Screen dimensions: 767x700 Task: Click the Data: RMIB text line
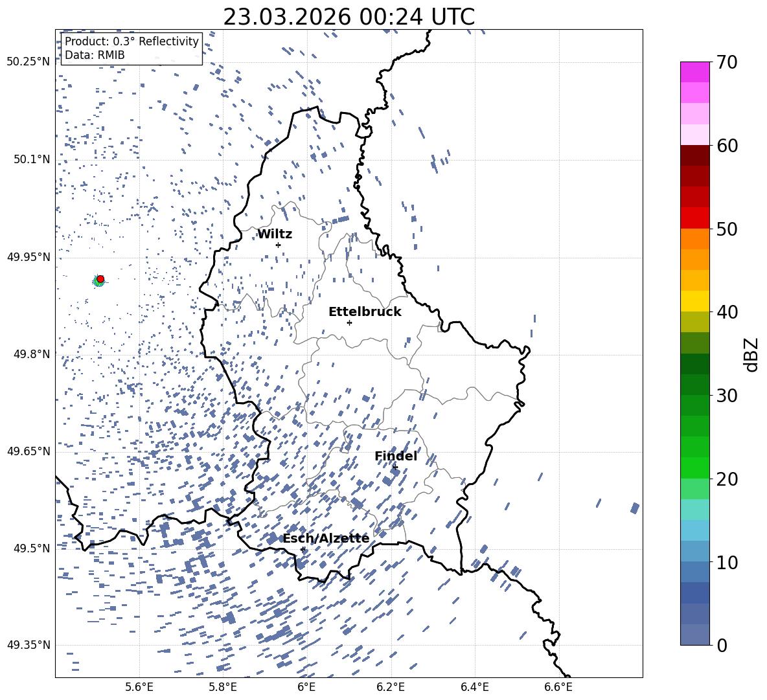pos(95,56)
